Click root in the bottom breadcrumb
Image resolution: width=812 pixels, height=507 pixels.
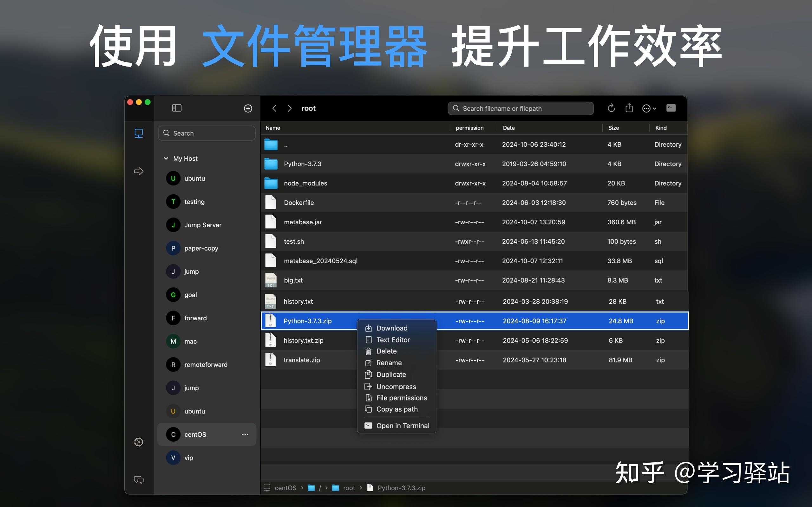(349, 488)
